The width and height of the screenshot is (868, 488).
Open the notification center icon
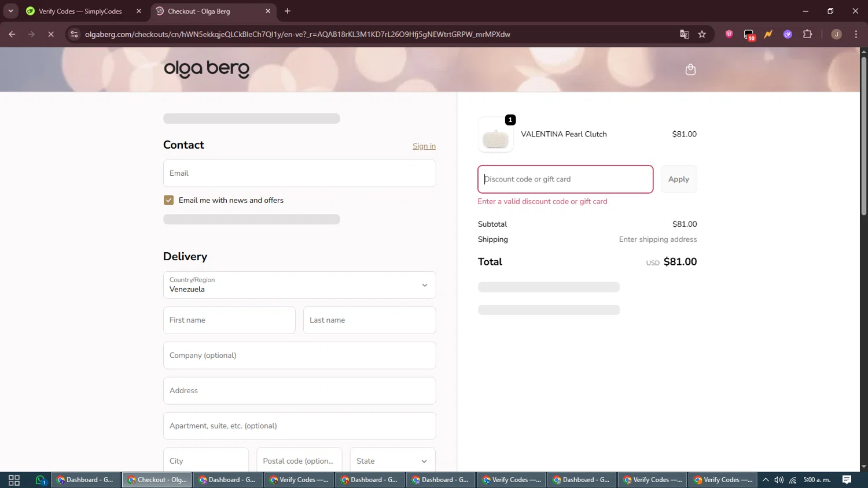click(x=847, y=480)
